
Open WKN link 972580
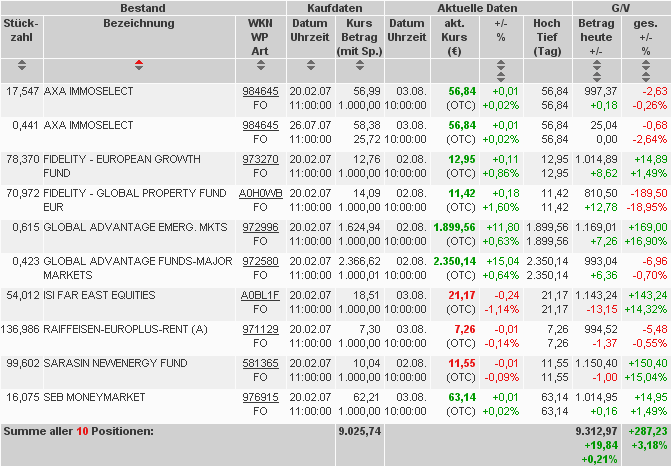click(260, 261)
